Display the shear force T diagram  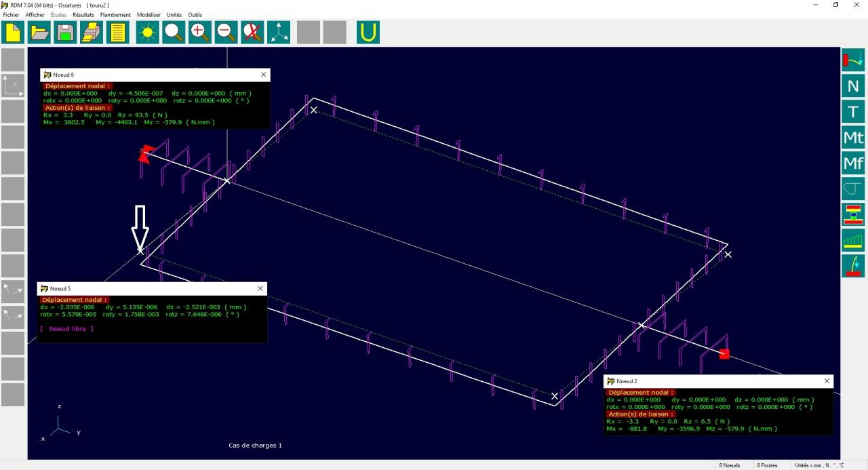[x=853, y=112]
